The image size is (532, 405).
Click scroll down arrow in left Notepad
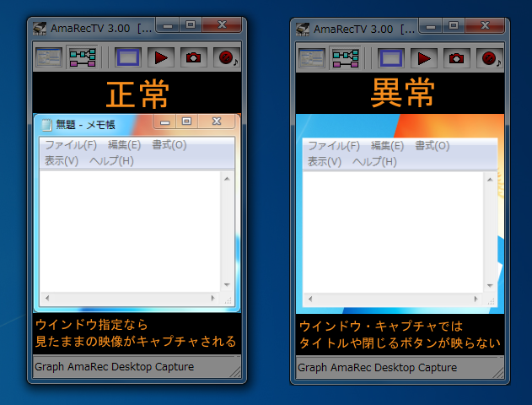coord(228,285)
